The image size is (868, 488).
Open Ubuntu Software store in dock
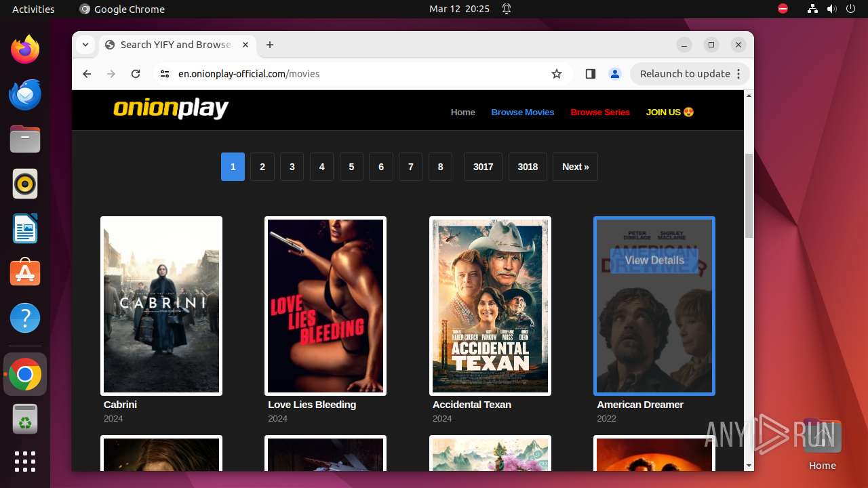click(x=25, y=273)
